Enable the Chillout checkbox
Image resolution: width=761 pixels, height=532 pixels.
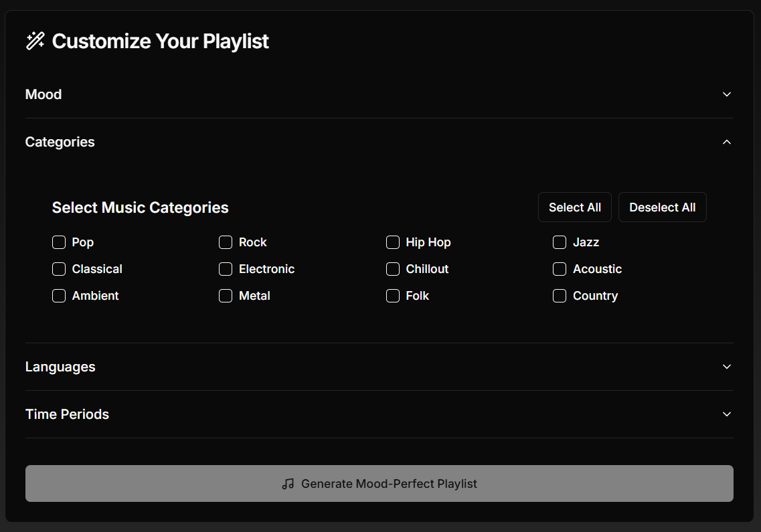[393, 269]
